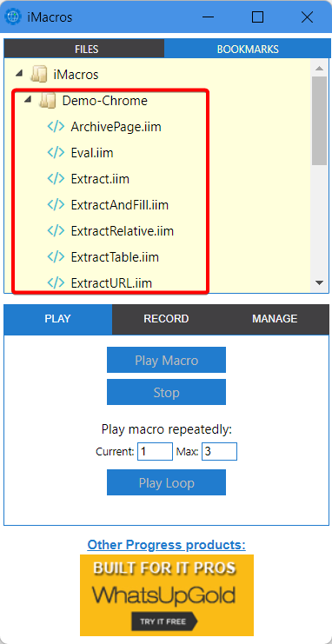This screenshot has height=644, width=332.
Task: Close the iMacros window
Action: coord(307,17)
